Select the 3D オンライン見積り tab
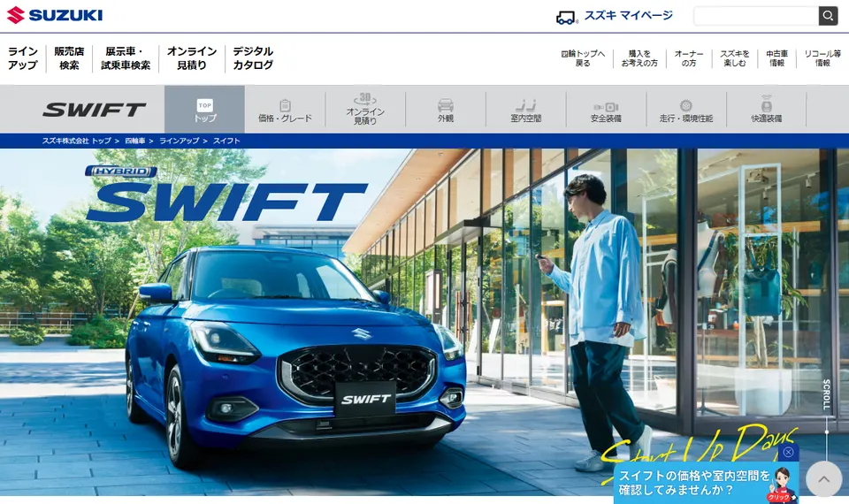This screenshot has height=504, width=849. tap(365, 110)
